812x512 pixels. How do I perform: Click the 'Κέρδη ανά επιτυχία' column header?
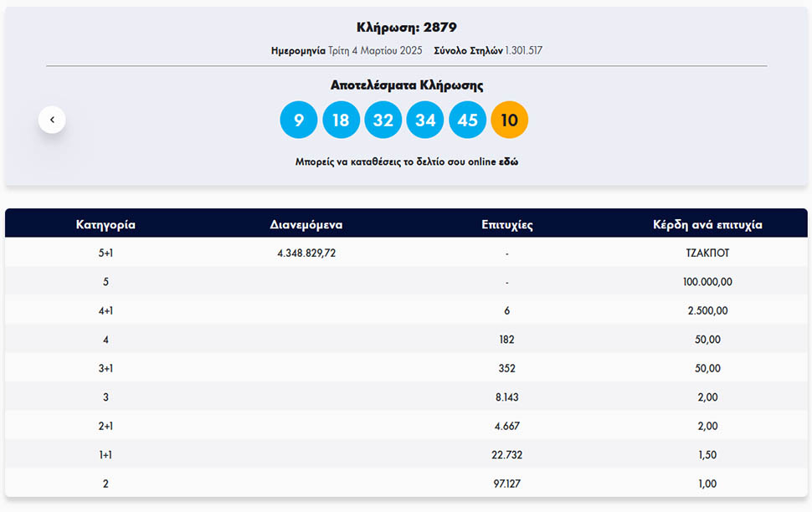[x=707, y=224]
